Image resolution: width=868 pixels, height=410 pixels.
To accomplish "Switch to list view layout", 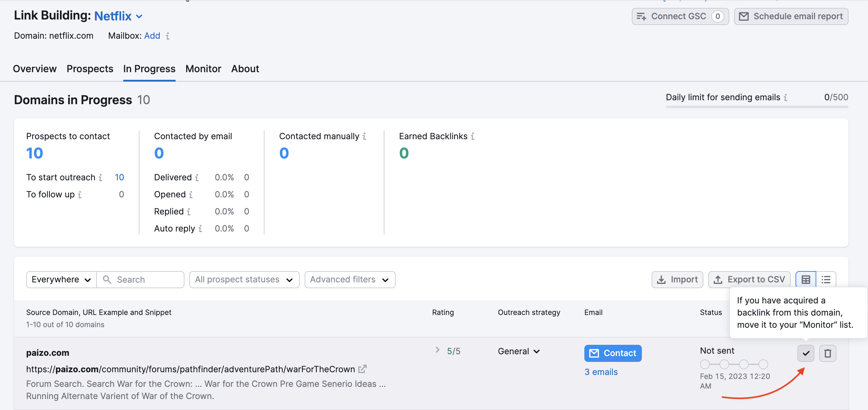I will pyautogui.click(x=826, y=279).
